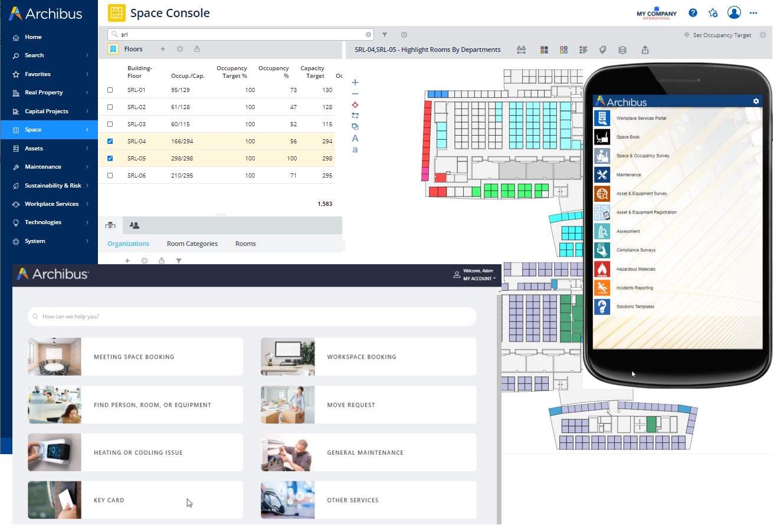Click the filter funnel icon beside search
The width and height of the screenshot is (780, 532).
[385, 35]
